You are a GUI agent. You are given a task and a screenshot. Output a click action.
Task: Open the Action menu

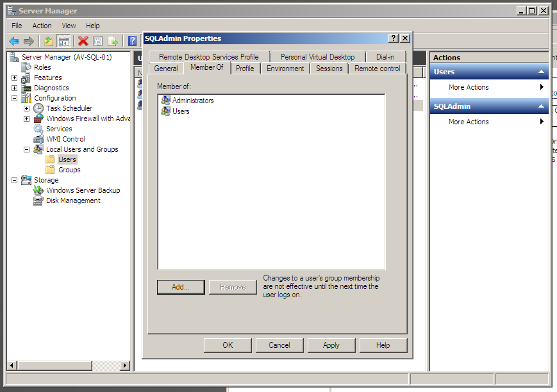(42, 26)
